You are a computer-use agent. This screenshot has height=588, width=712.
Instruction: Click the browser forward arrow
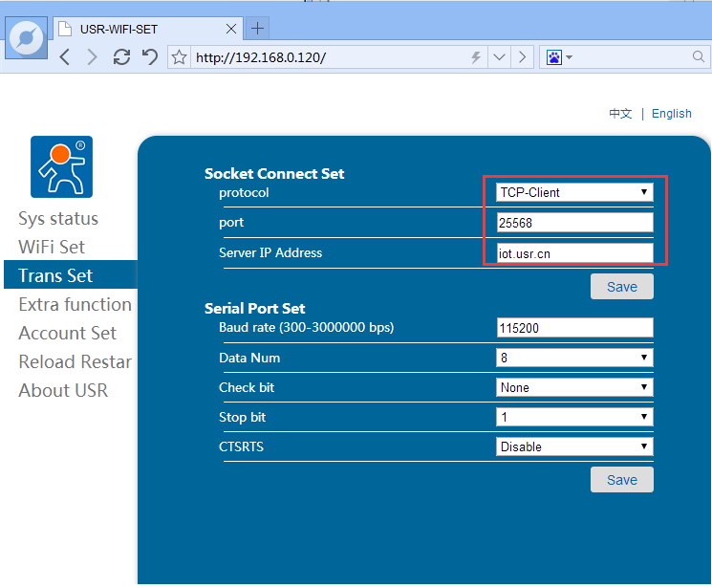point(92,57)
